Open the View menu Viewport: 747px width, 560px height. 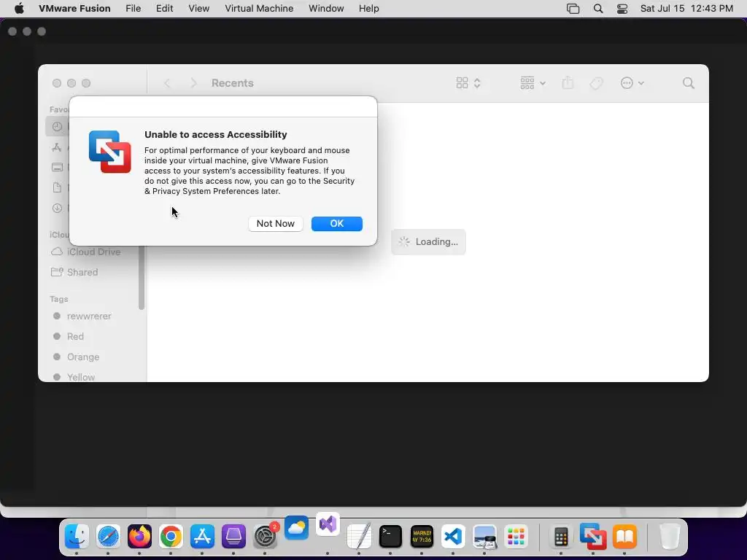(x=198, y=8)
